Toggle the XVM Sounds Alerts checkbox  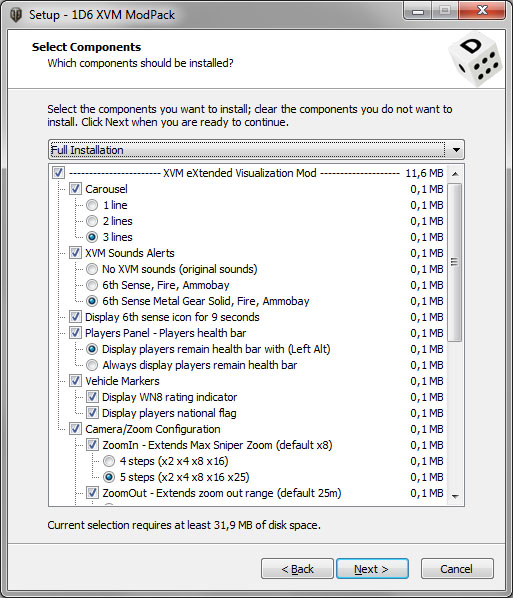point(75,253)
